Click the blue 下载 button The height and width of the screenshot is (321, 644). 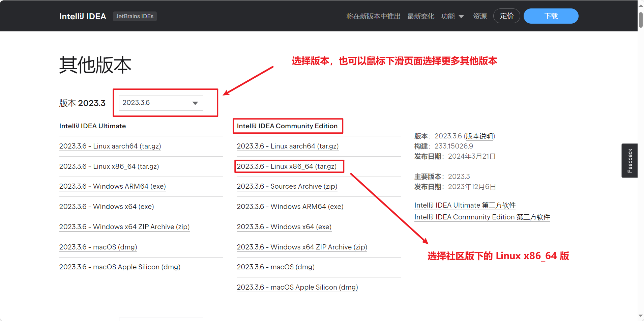pyautogui.click(x=551, y=16)
